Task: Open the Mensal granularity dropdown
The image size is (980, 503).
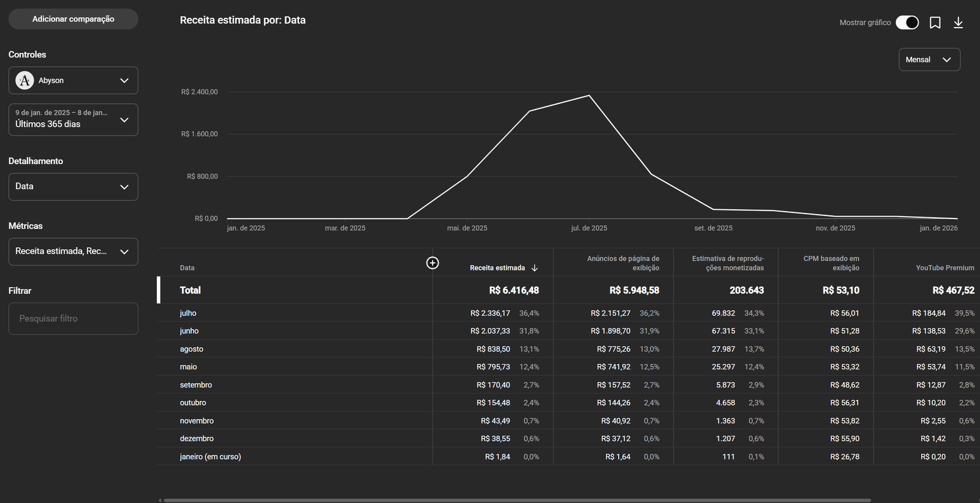Action: [x=929, y=60]
